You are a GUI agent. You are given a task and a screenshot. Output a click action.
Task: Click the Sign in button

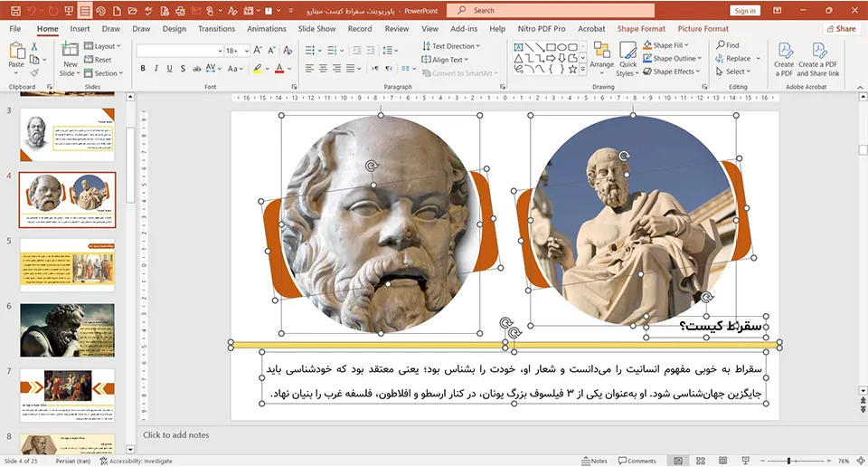745,11
